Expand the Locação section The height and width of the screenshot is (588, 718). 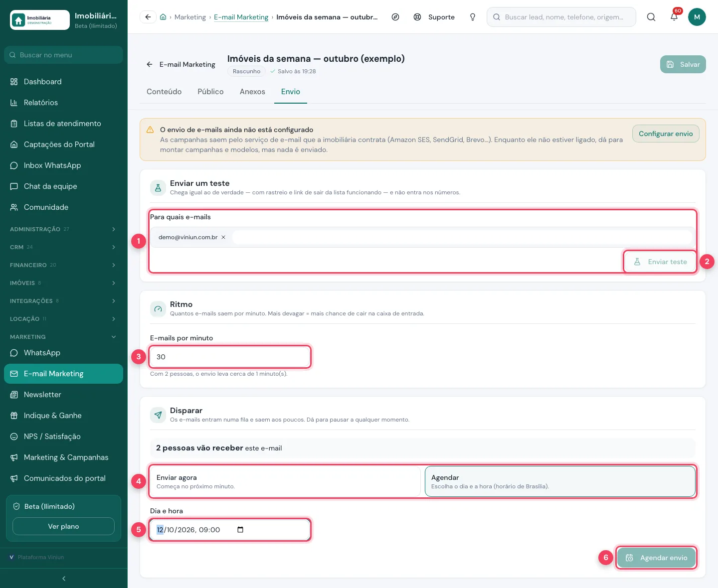[x=63, y=319]
